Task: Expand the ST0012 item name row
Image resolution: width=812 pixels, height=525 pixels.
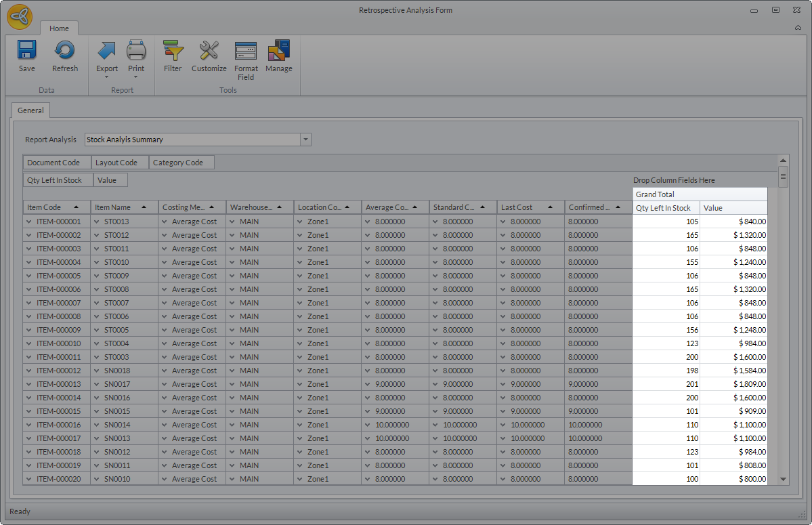Action: pos(97,235)
